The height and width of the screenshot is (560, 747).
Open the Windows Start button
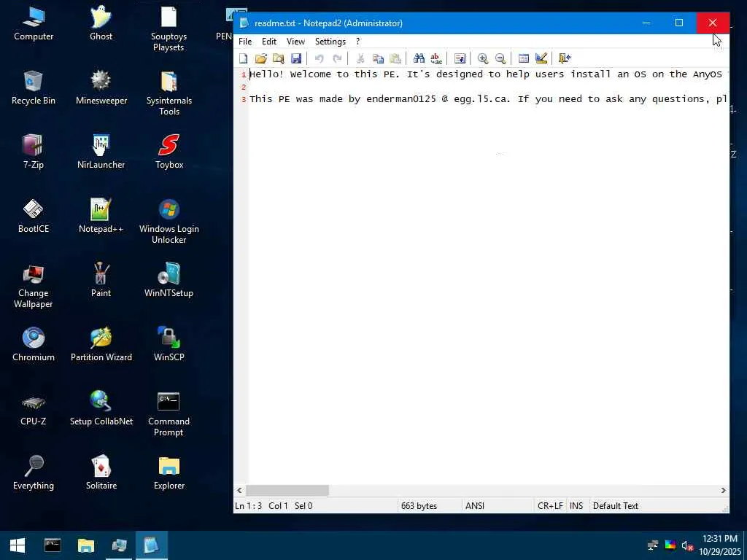click(18, 545)
